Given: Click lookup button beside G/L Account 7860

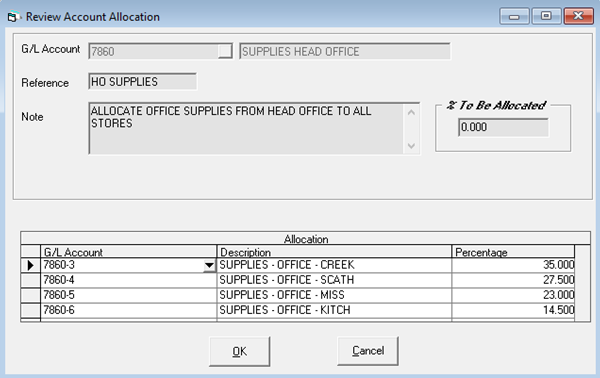Looking at the screenshot, I should pos(225,51).
